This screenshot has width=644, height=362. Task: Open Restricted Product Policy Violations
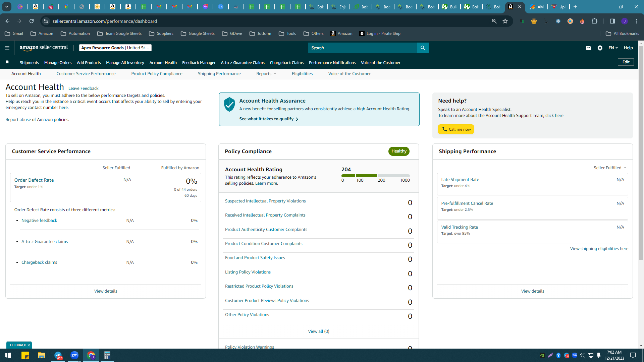pos(259,286)
